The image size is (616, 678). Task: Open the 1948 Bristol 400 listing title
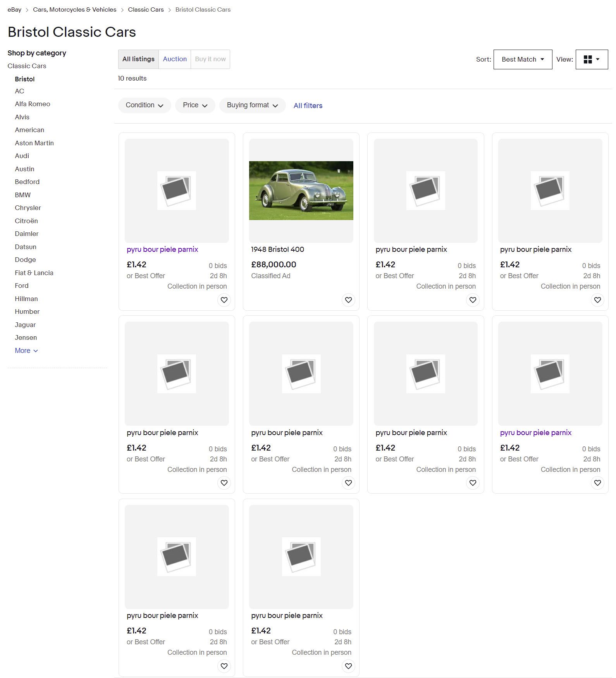coord(277,250)
